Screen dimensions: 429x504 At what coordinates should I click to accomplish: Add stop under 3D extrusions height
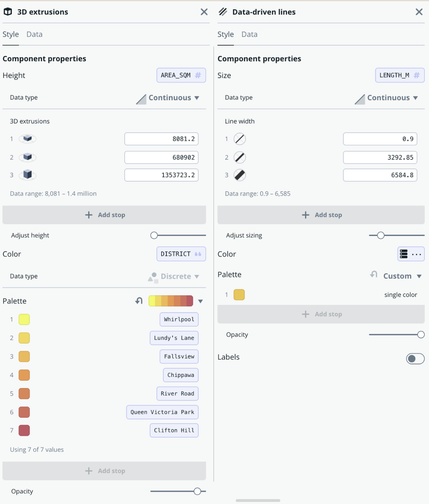pyautogui.click(x=104, y=215)
